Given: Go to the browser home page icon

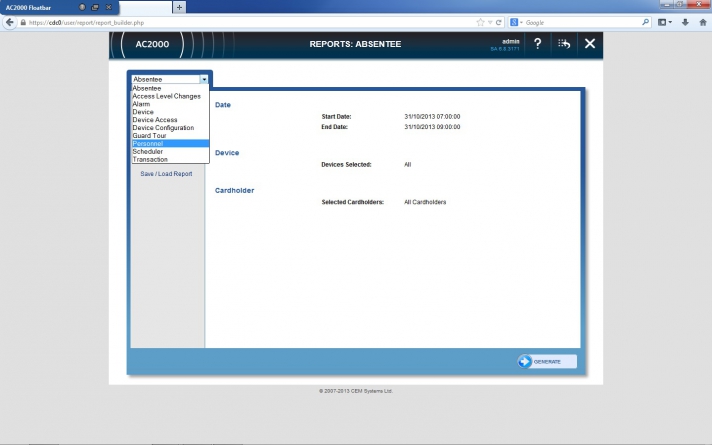Looking at the screenshot, I should tap(703, 22).
